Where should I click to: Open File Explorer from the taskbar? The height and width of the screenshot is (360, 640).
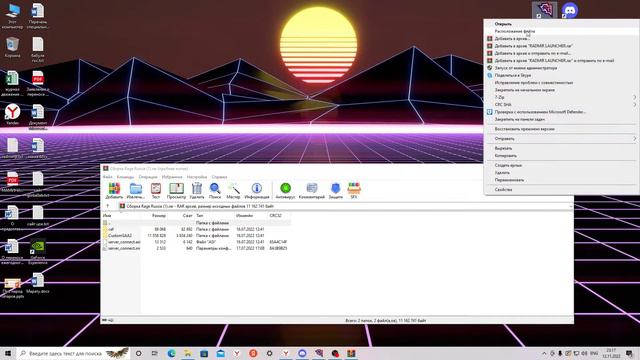[x=188, y=353]
